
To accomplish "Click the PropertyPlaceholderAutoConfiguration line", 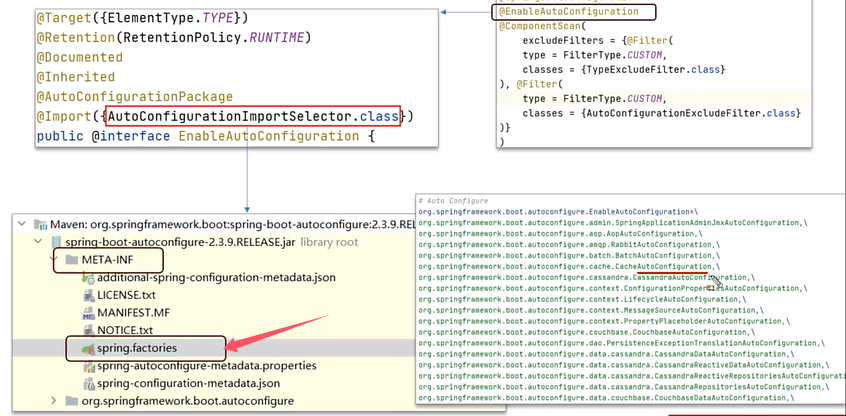I will click(x=604, y=321).
